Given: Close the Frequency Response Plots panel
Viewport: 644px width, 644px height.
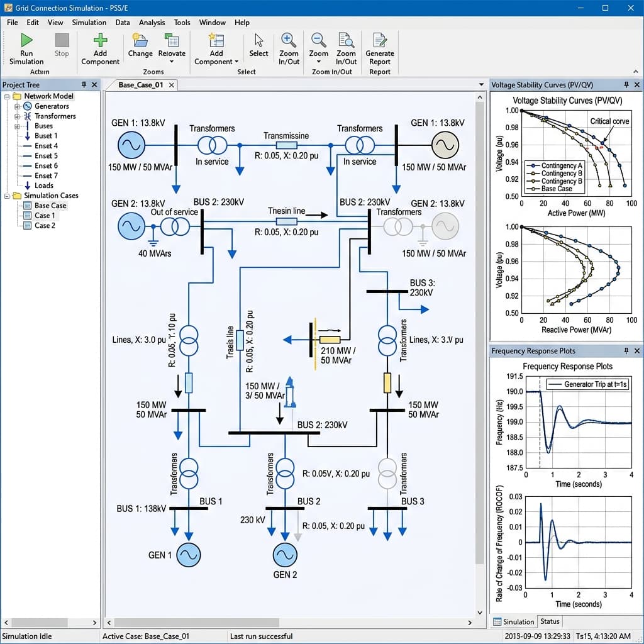Looking at the screenshot, I should 637,351.
